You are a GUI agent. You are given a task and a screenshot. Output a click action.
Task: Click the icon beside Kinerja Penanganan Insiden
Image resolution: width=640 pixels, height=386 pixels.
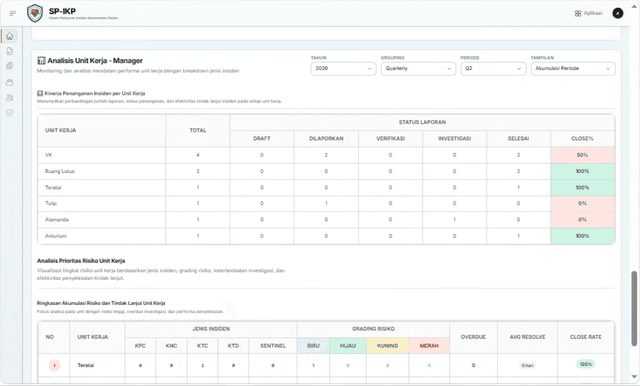tap(40, 93)
